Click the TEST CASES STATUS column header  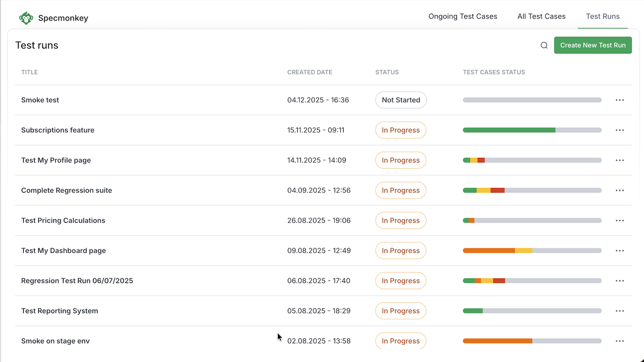pos(494,72)
